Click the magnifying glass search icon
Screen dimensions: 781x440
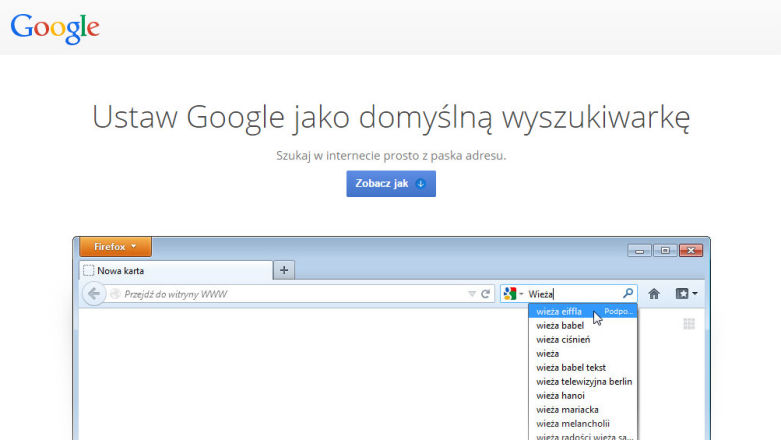[x=628, y=293]
